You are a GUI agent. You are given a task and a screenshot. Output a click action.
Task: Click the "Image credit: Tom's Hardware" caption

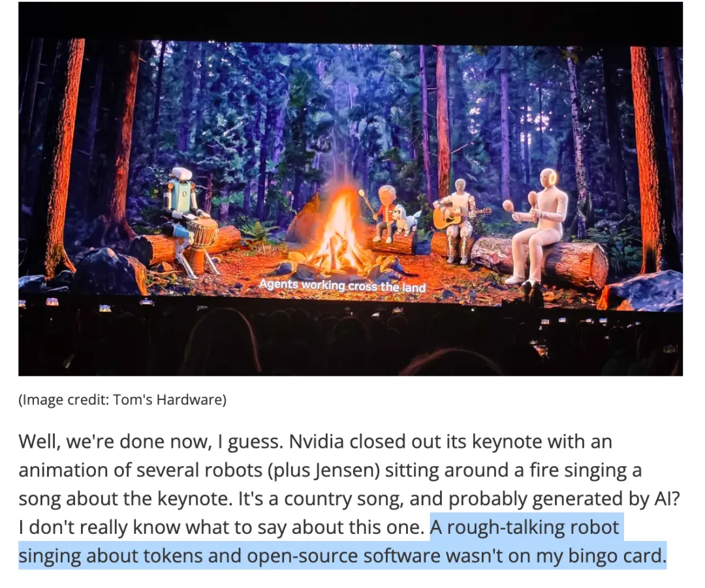122,399
